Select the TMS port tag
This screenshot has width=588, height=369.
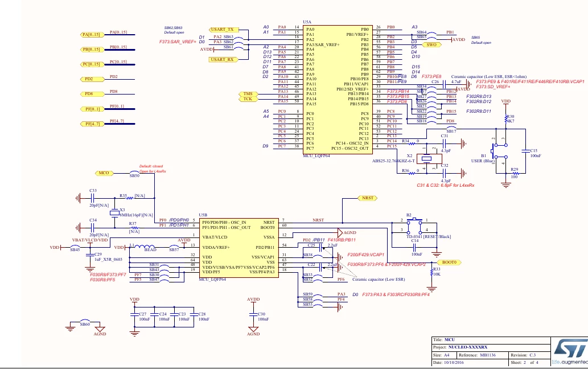[x=248, y=94]
